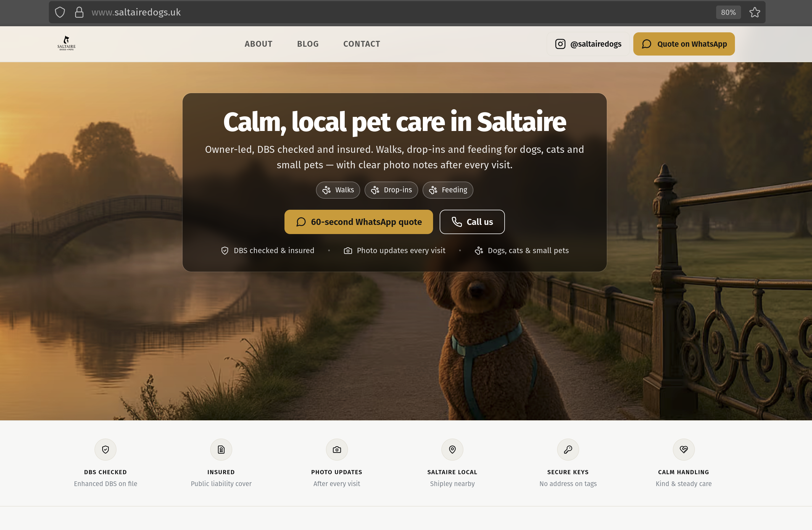Click the Calm Handling heart icon

pos(684,450)
